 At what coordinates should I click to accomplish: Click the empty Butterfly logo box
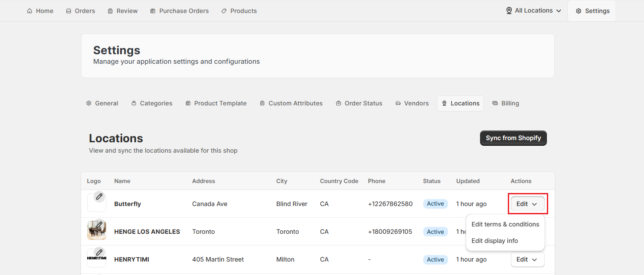tap(97, 203)
